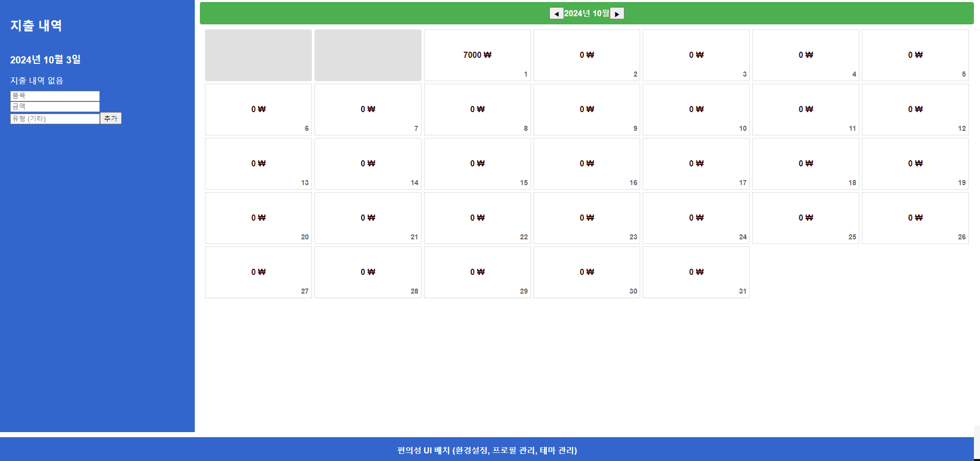Select the day 31 calendar cell
The image size is (980, 461).
click(x=696, y=272)
